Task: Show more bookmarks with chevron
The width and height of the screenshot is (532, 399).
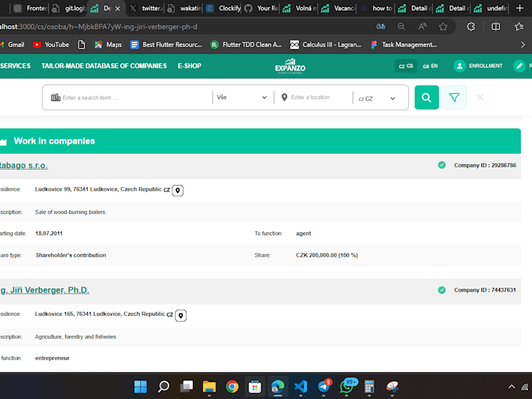Action: [x=523, y=45]
